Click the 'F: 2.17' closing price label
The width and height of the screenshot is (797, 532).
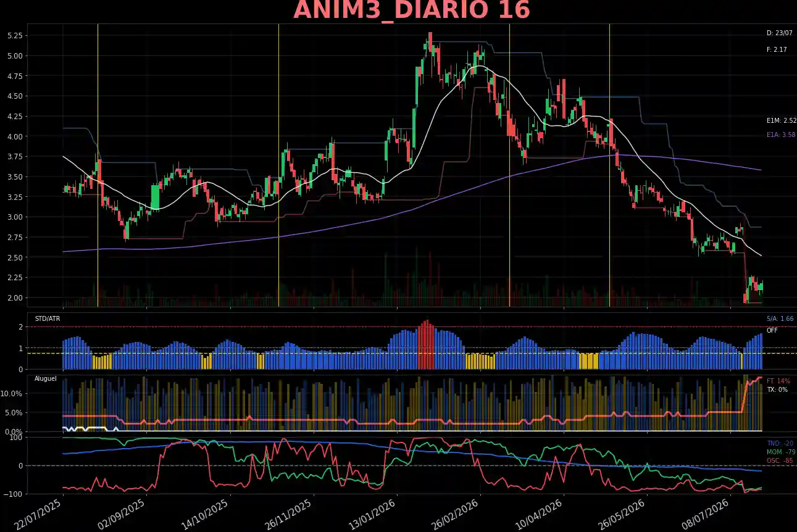click(x=777, y=49)
